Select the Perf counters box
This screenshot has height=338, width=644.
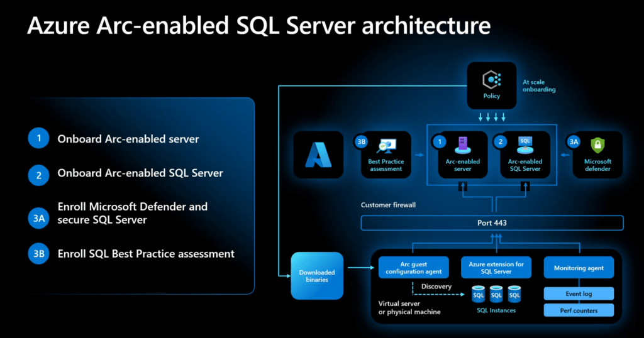pyautogui.click(x=579, y=310)
